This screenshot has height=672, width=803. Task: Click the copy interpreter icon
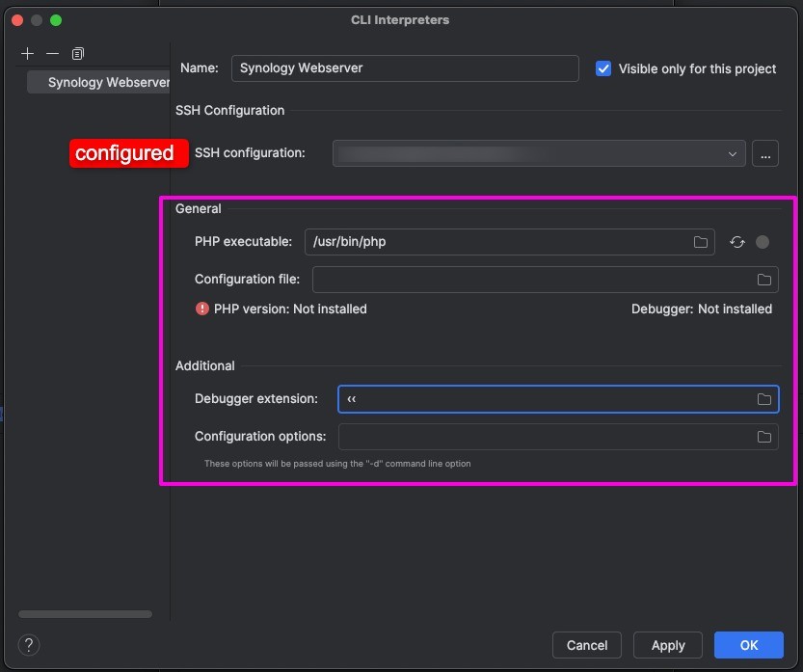click(78, 54)
